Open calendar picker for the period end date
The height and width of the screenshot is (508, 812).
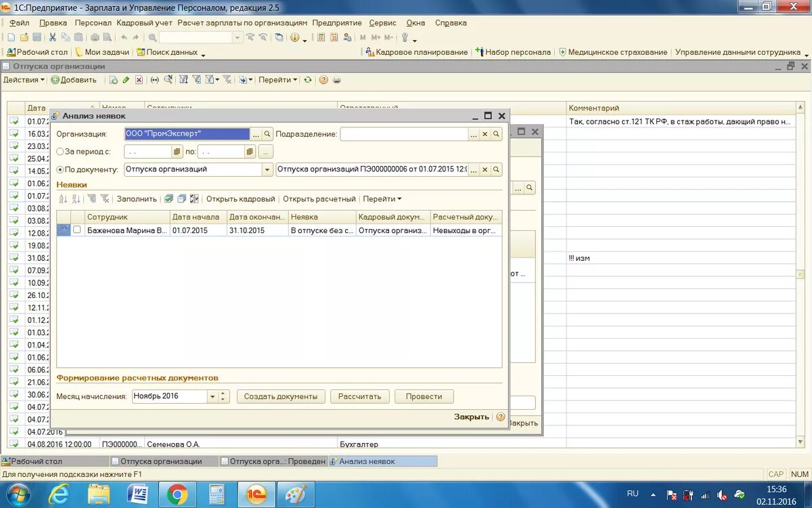tap(250, 152)
